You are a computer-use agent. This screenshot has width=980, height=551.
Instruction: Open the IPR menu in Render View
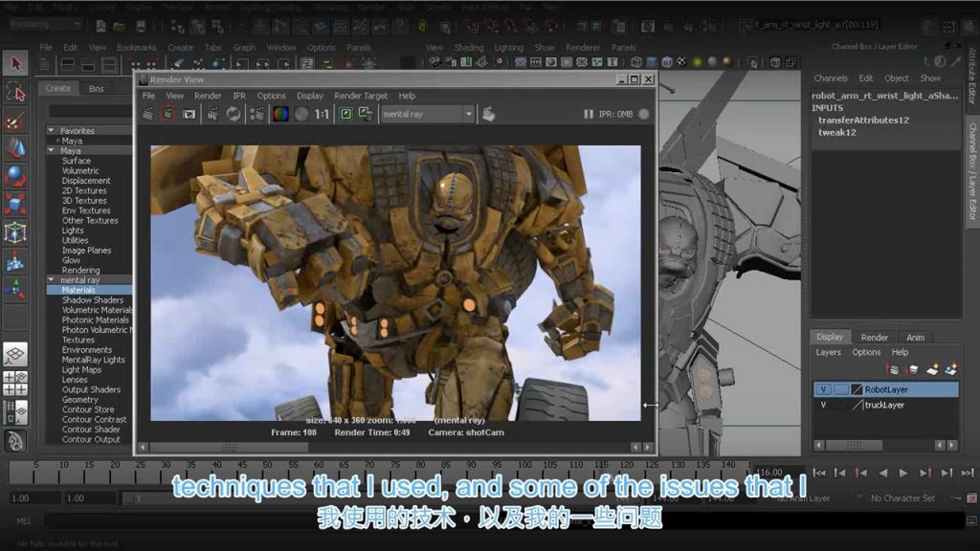point(239,96)
